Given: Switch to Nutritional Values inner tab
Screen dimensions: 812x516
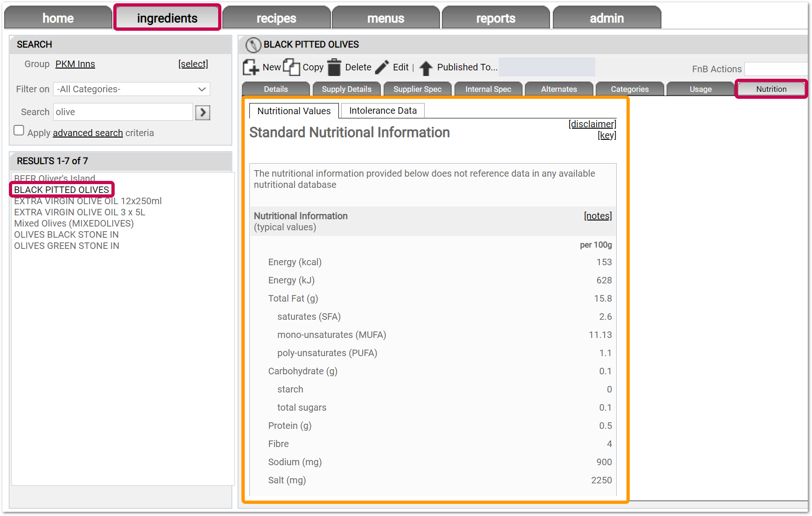Looking at the screenshot, I should (294, 111).
